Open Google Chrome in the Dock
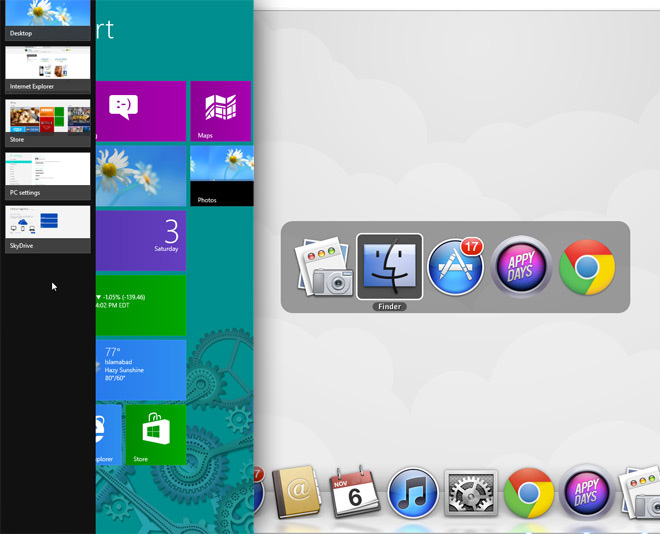 (x=529, y=493)
